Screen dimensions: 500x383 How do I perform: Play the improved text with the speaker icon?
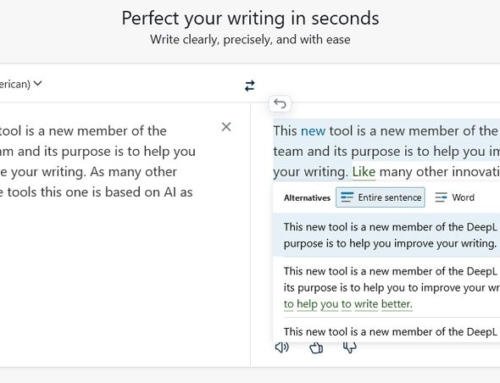(x=282, y=348)
